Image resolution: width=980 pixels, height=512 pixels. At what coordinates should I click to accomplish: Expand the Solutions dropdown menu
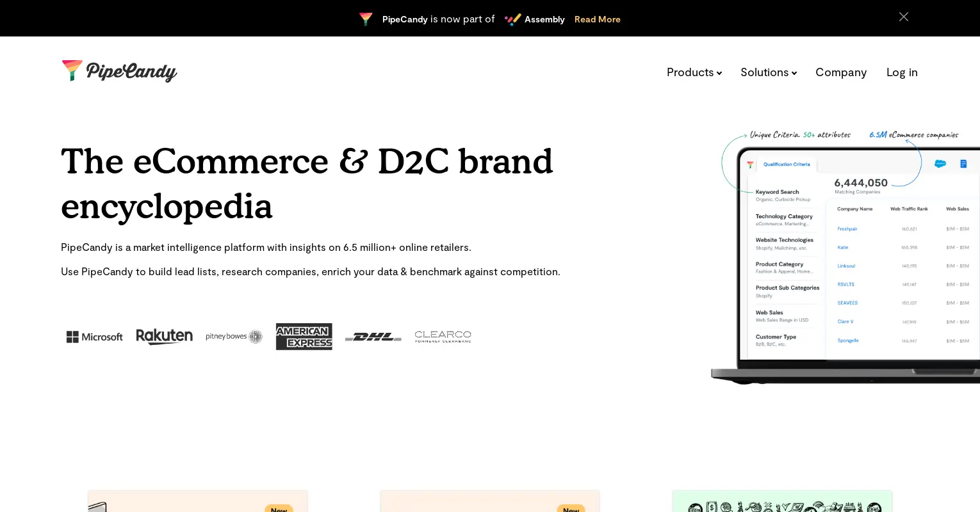click(769, 72)
